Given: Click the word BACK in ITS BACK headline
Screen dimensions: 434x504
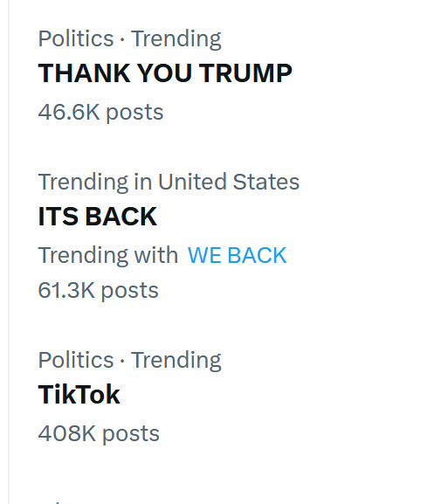Looking at the screenshot, I should coord(121,217).
